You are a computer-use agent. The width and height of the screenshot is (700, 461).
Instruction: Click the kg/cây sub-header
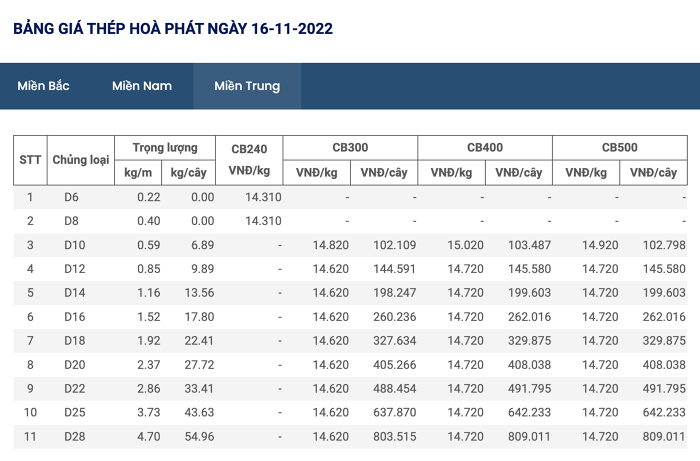coord(188,172)
